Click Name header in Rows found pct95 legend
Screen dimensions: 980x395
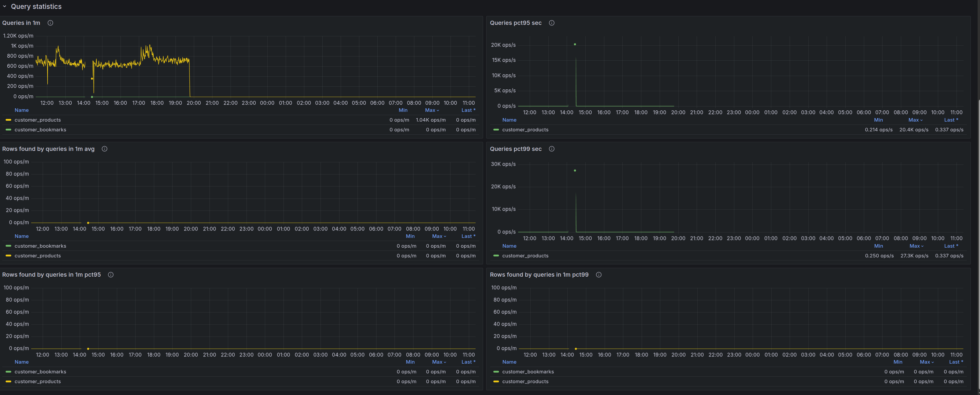21,362
